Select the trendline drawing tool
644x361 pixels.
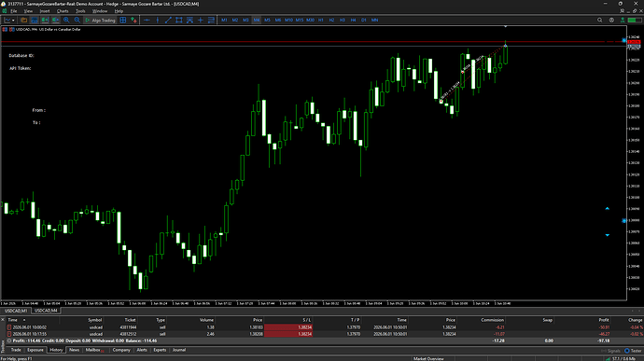tap(168, 20)
